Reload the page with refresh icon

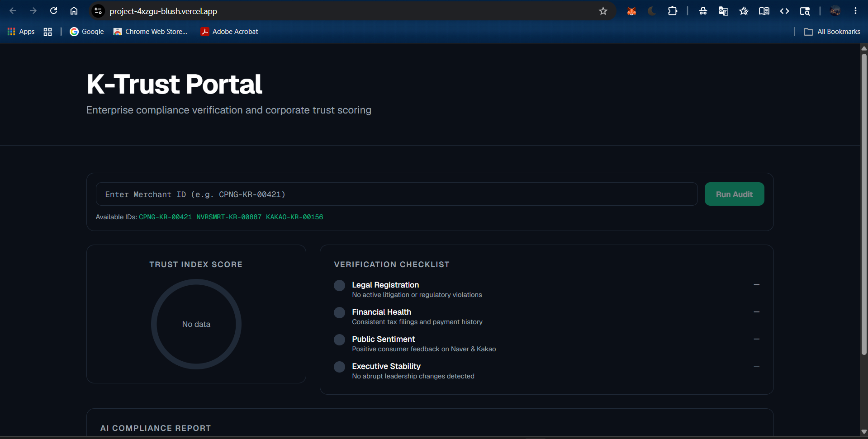(x=53, y=11)
